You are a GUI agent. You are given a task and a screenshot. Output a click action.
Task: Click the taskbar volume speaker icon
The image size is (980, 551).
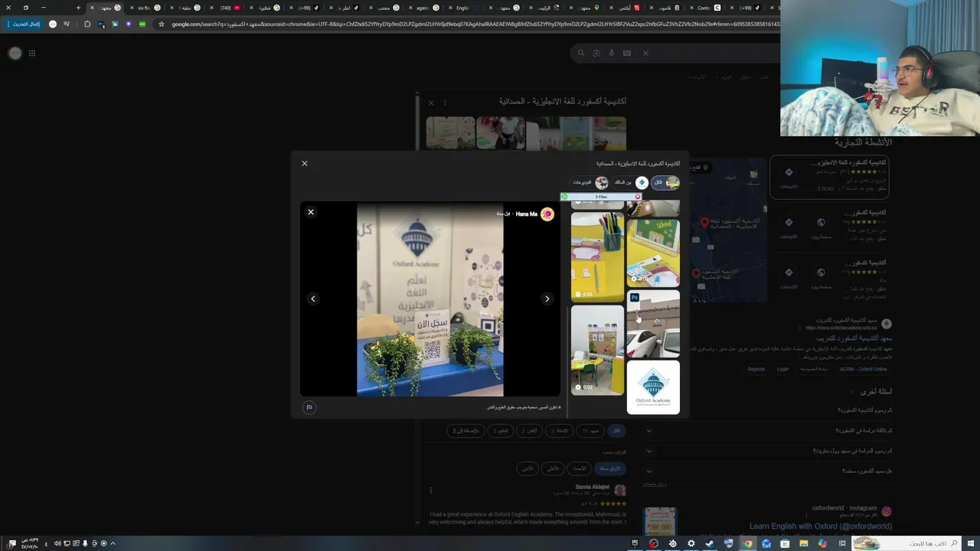tap(57, 543)
